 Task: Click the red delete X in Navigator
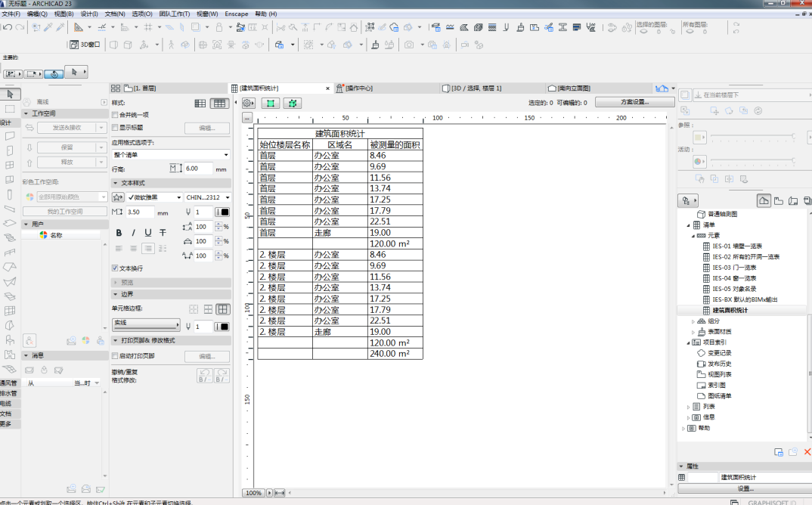tap(807, 452)
